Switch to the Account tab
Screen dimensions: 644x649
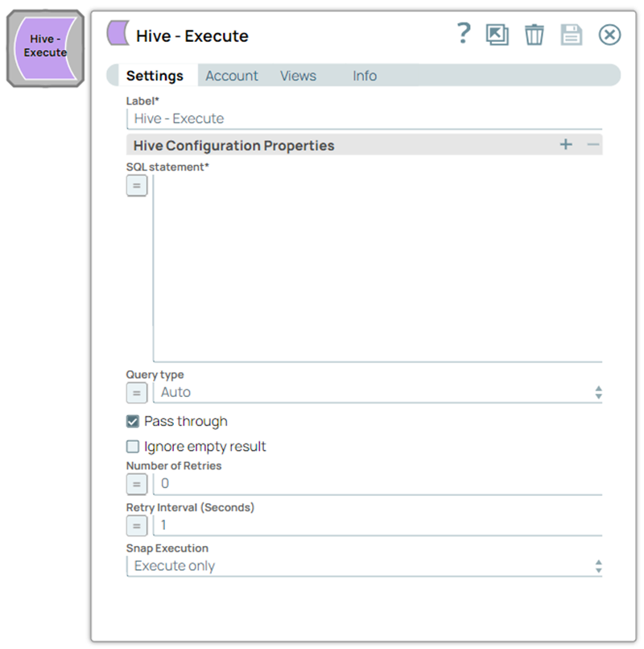pyautogui.click(x=232, y=76)
